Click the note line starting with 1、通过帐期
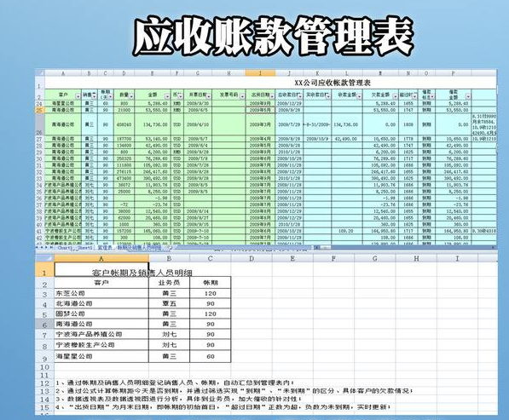The width and height of the screenshot is (509, 420). (x=176, y=383)
